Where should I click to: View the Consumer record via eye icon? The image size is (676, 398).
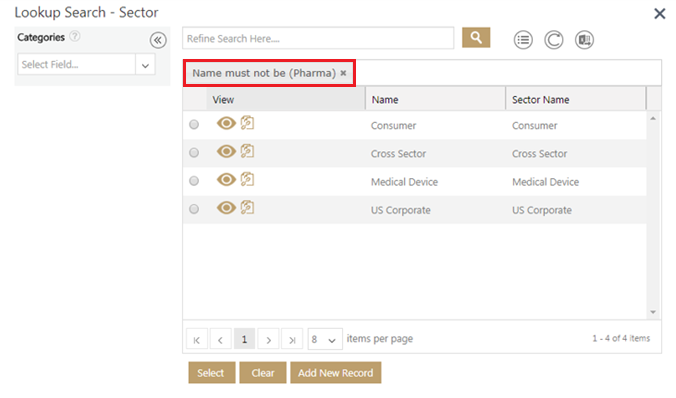click(226, 123)
